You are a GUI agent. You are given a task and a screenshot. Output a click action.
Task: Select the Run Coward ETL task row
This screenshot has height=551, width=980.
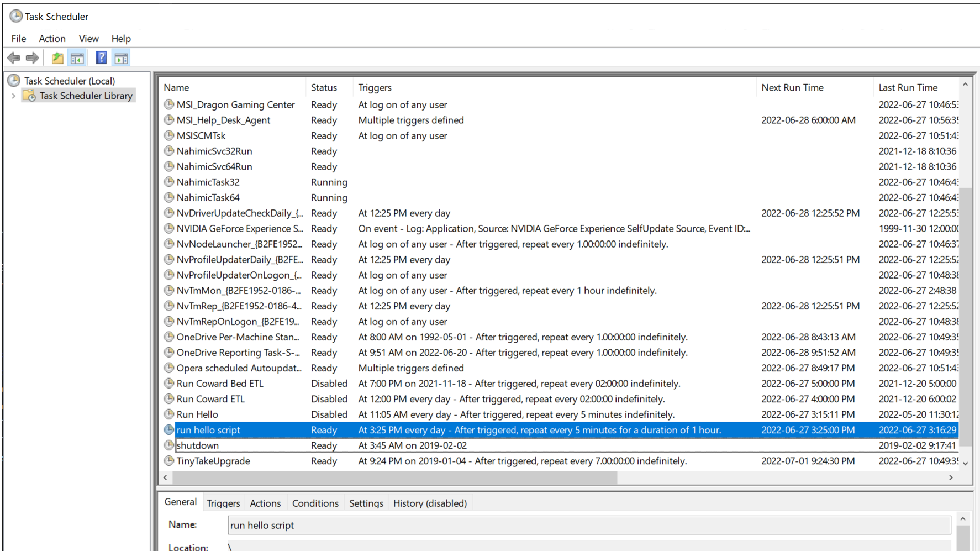click(x=210, y=399)
